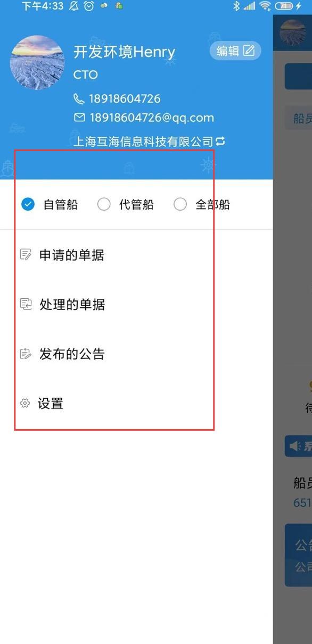Tap the email address 18918604726@qq.com
This screenshot has width=312, height=644.
[151, 118]
